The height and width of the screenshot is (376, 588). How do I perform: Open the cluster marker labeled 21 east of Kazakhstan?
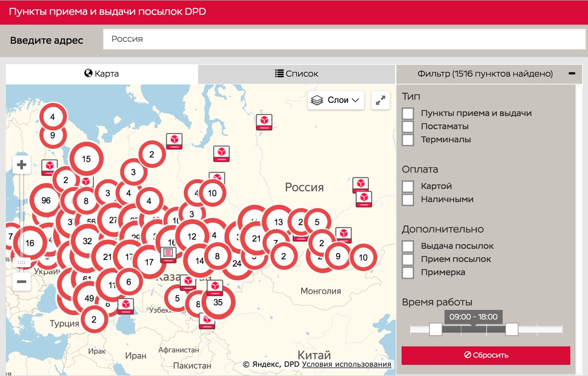pos(256,238)
